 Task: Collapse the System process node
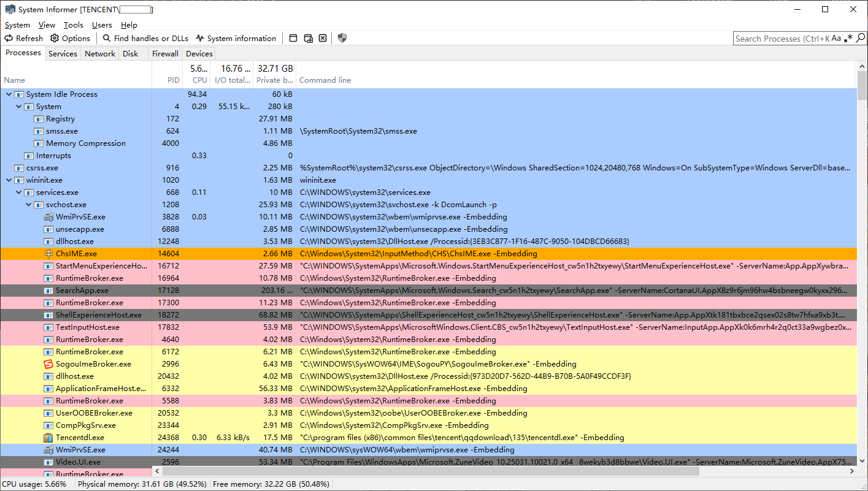click(x=18, y=107)
